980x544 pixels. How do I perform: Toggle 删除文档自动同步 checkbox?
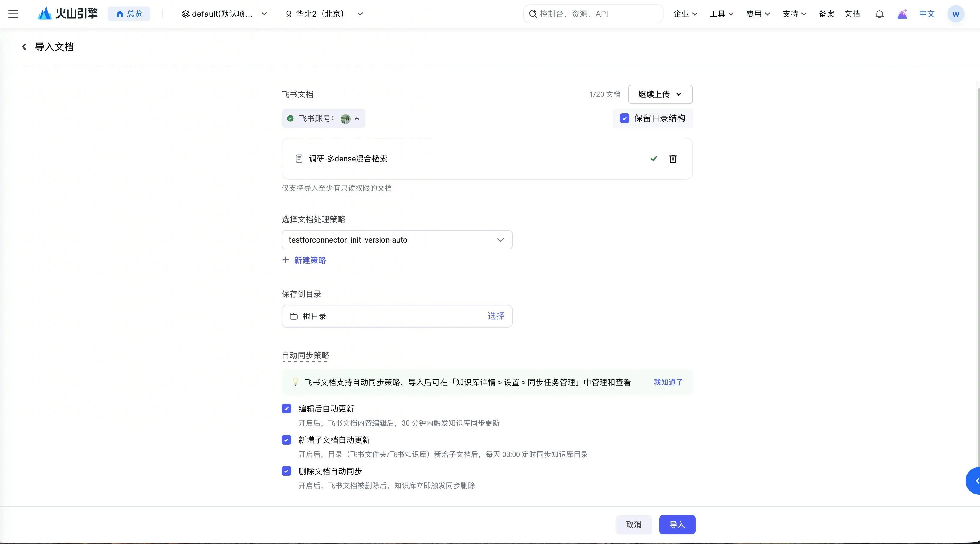(286, 471)
